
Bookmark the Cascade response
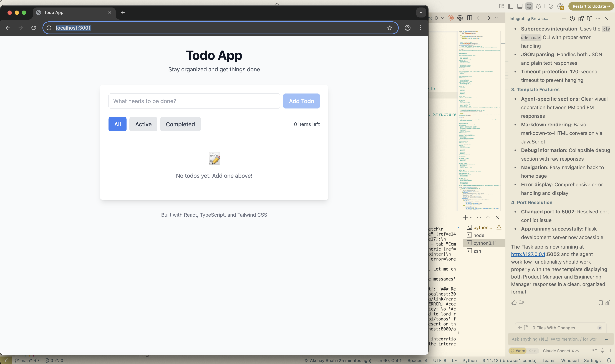click(601, 303)
